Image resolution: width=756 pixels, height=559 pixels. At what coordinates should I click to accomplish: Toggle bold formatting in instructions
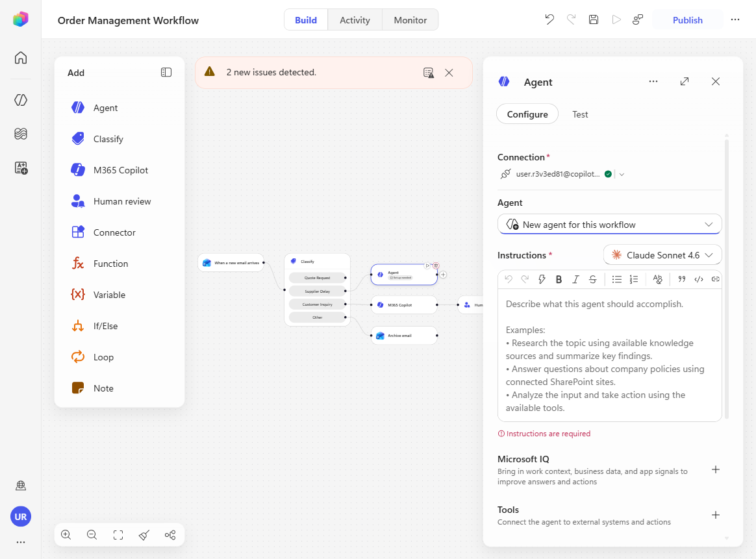tap(559, 279)
